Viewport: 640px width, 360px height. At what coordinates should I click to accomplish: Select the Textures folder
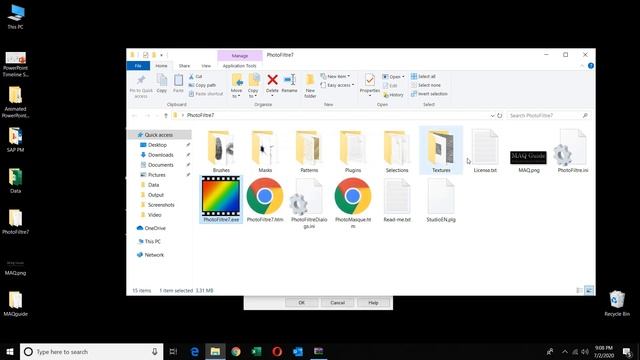[x=441, y=151]
